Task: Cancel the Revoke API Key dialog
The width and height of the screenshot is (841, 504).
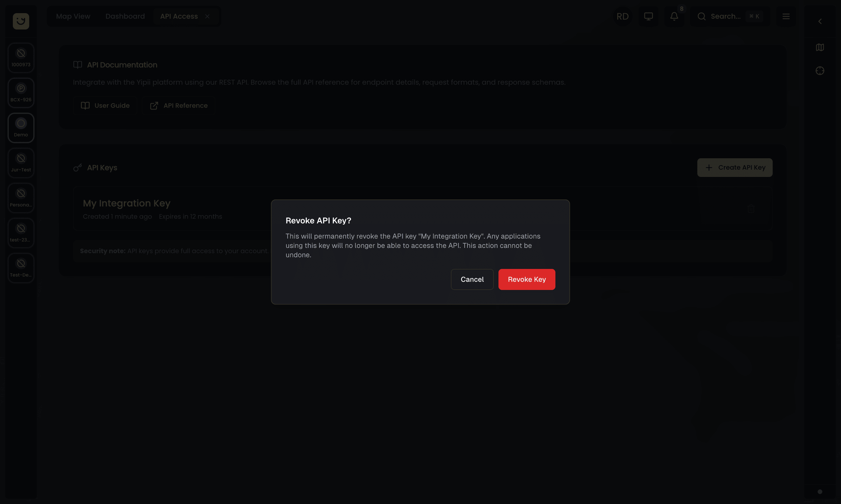Action: click(x=472, y=279)
